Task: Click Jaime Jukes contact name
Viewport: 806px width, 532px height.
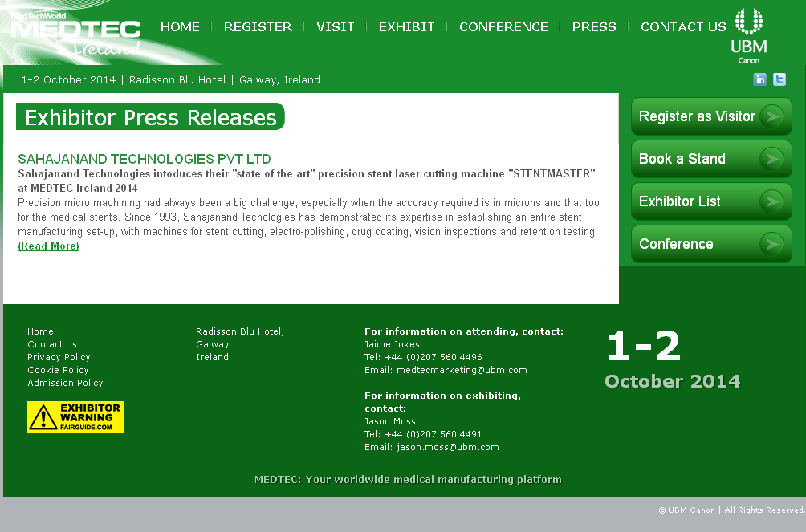Action: (x=392, y=344)
